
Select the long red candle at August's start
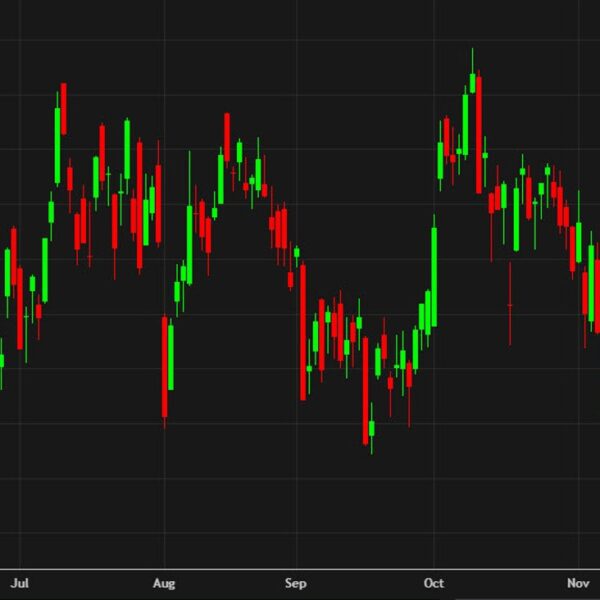164,366
